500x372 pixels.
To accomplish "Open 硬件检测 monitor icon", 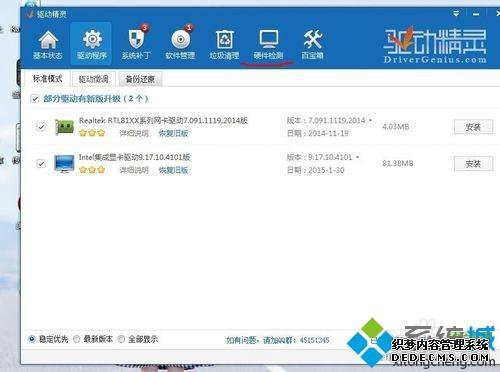I will coord(269,44).
